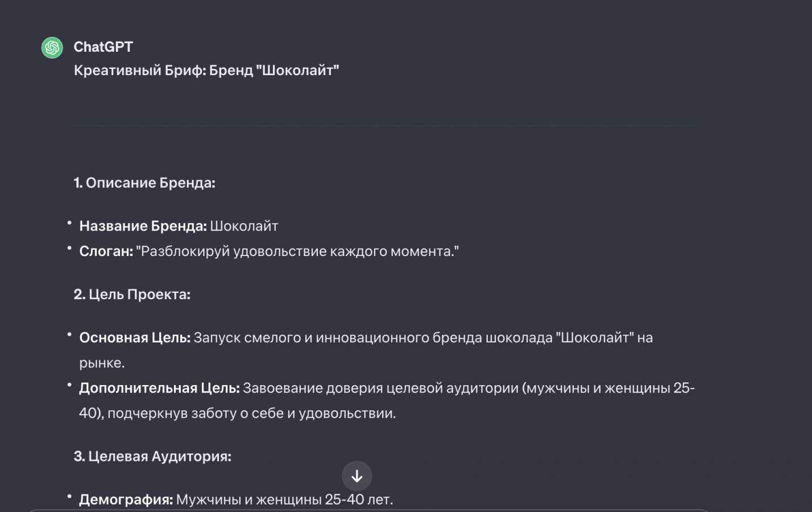Click the horizontal divider line below the title
The width and height of the screenshot is (812, 512).
click(x=384, y=125)
